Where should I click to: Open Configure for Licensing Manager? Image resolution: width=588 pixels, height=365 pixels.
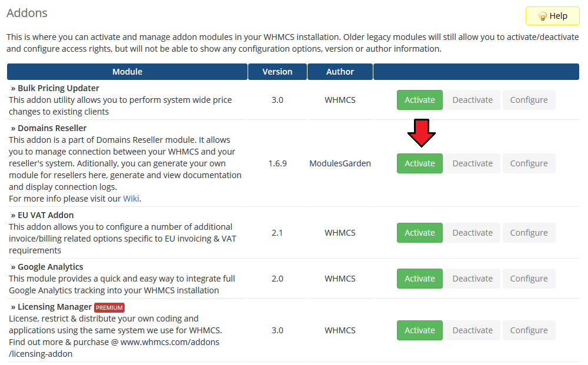[x=529, y=330]
